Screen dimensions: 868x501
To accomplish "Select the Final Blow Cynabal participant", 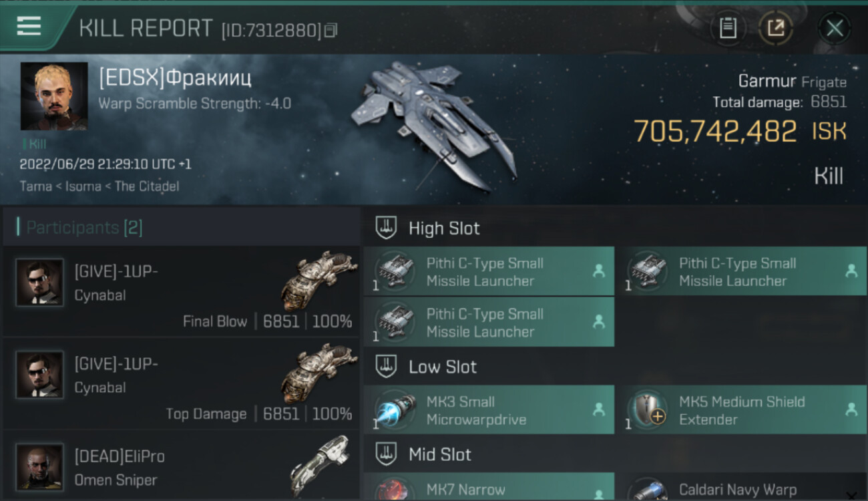I will tap(181, 291).
